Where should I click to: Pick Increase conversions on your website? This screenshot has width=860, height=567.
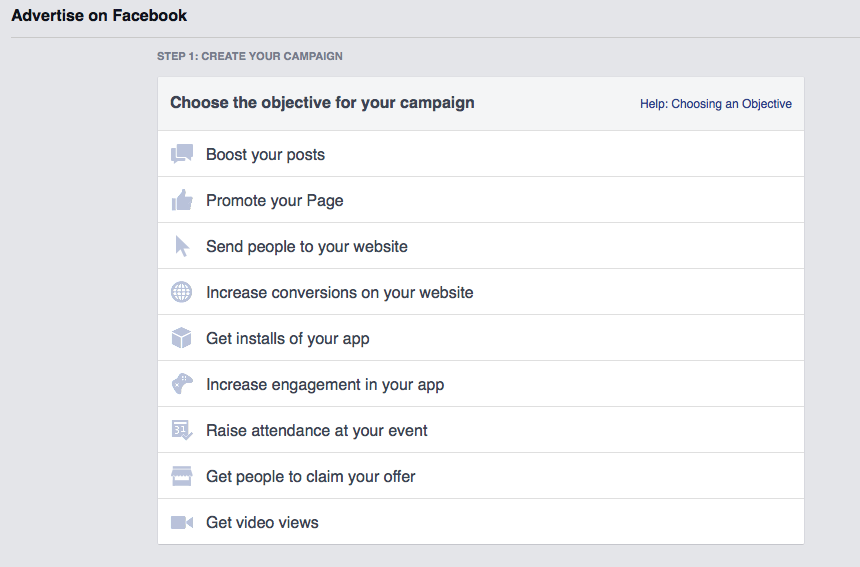480,292
